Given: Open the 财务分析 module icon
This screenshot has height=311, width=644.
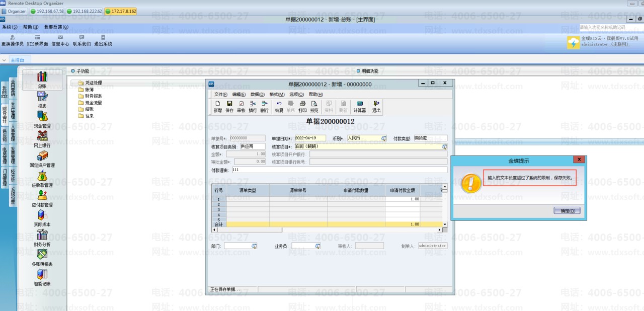Looking at the screenshot, I should coord(42,238).
